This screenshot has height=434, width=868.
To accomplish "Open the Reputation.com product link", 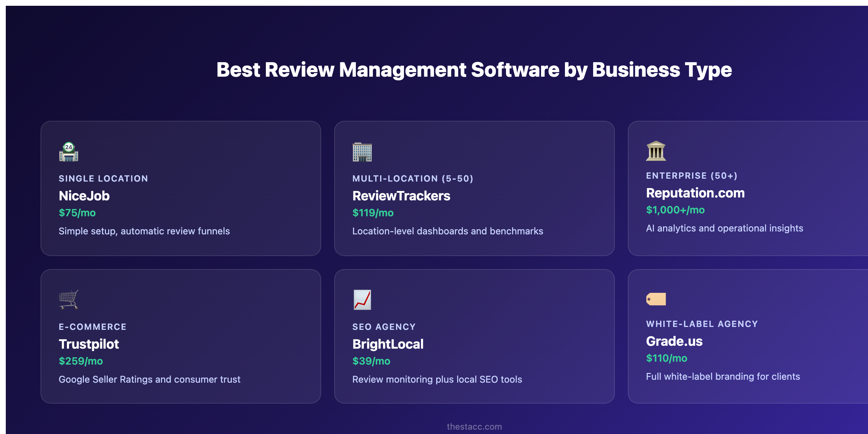I will (x=695, y=193).
